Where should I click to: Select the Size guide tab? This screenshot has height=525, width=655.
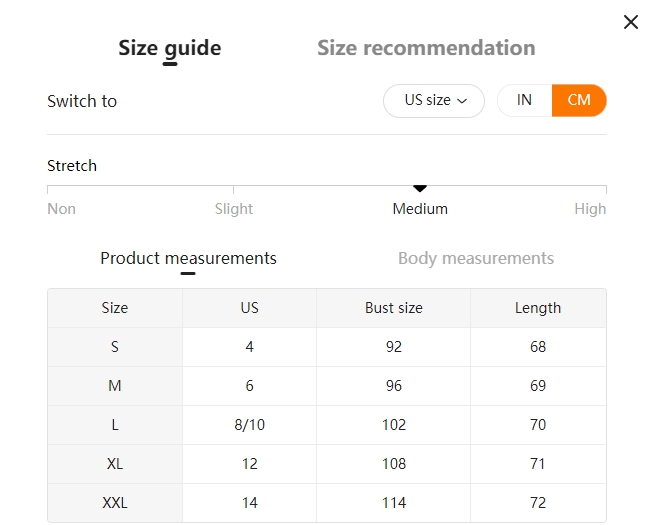click(170, 48)
